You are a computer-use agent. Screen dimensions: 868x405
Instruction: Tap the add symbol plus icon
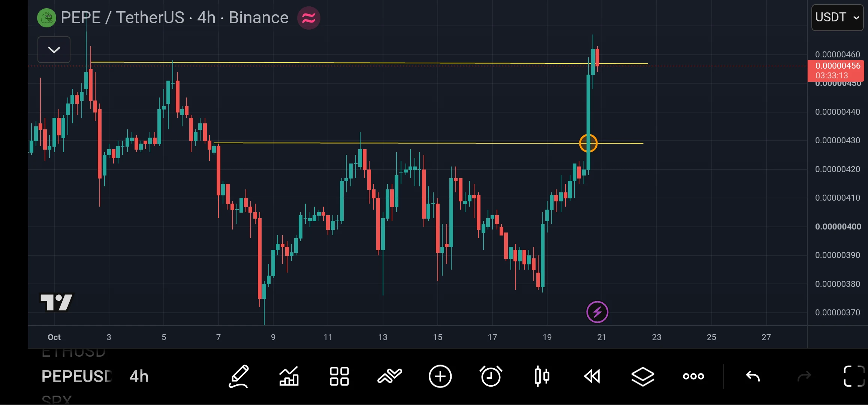(x=440, y=376)
